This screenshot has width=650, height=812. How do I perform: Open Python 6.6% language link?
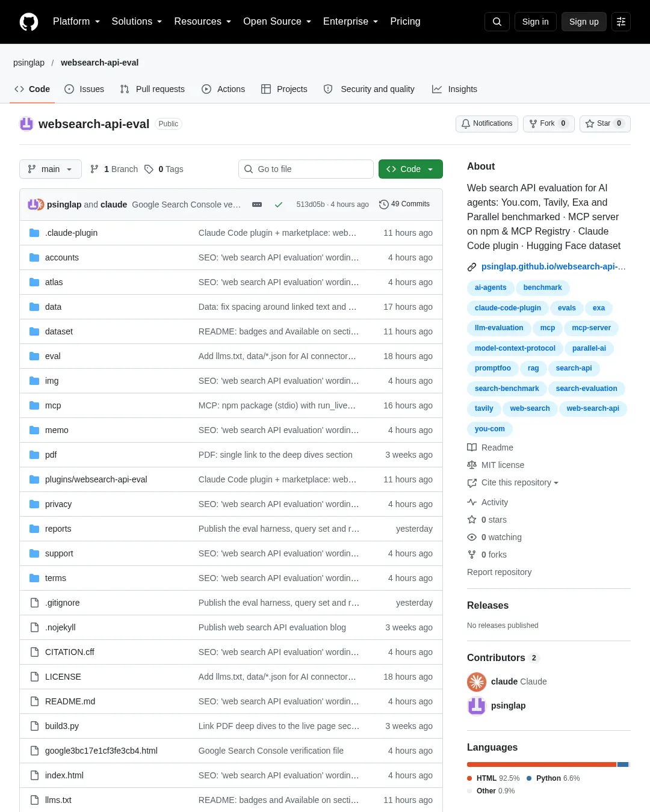pyautogui.click(x=553, y=778)
